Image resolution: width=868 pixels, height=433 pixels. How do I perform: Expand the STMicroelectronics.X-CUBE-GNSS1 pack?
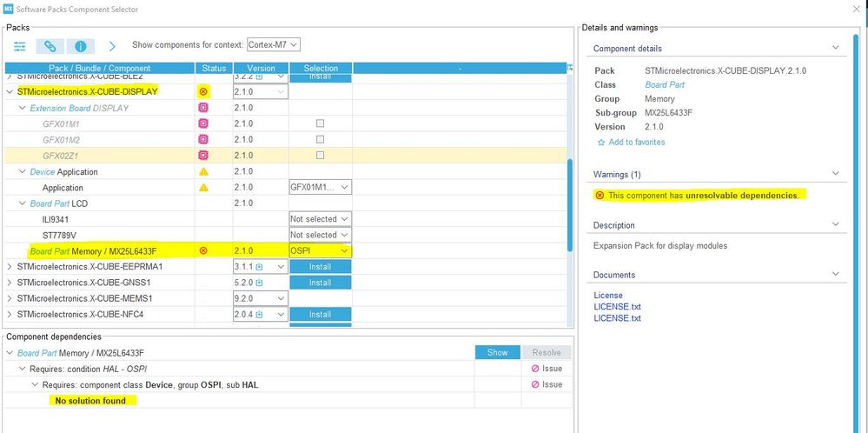tap(10, 283)
